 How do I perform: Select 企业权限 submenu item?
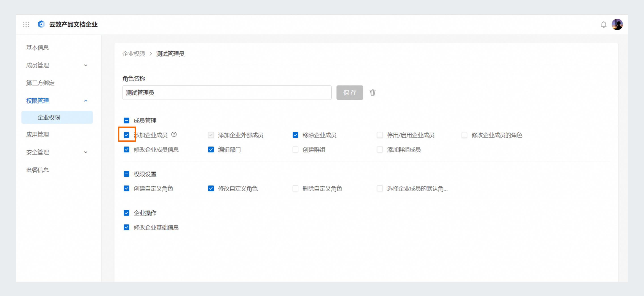point(57,117)
